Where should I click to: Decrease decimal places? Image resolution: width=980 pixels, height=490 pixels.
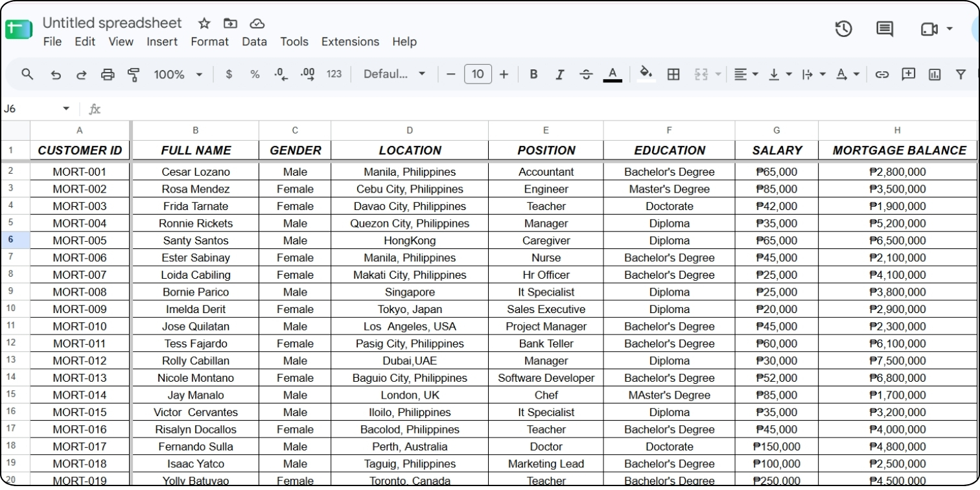[x=281, y=75]
